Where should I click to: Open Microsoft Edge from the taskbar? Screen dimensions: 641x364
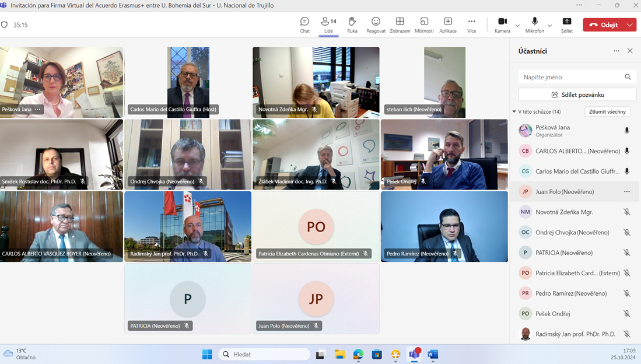(x=358, y=354)
